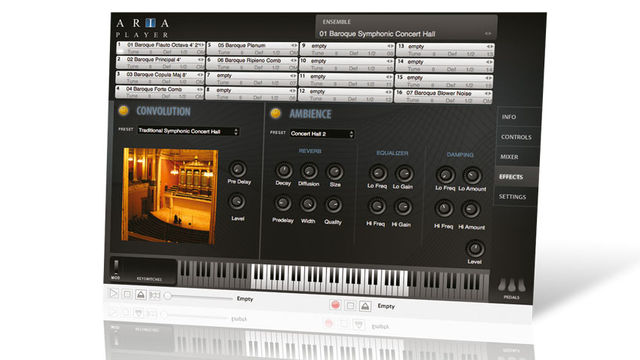The width and height of the screenshot is (640, 360).
Task: Select slot 4 Baroque Forte Comb
Action: point(159,92)
